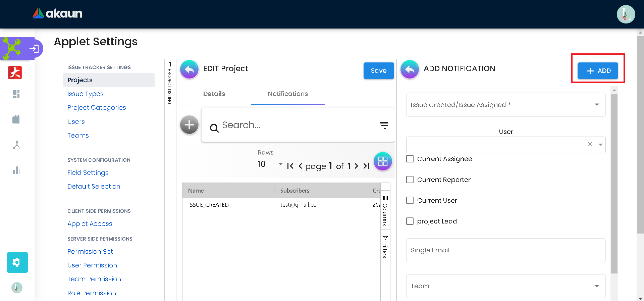Click the notification form scrollbar
The width and height of the screenshot is (644, 301).
click(614, 183)
